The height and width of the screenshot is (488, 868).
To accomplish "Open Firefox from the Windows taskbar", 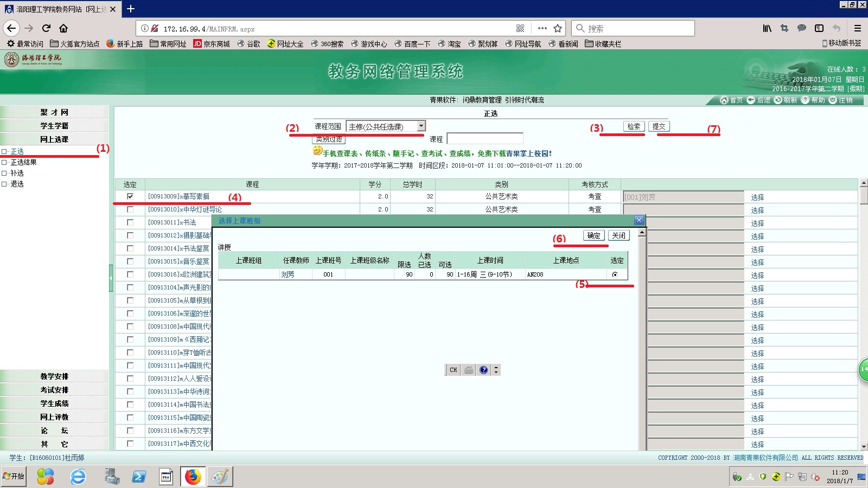I will click(x=193, y=477).
